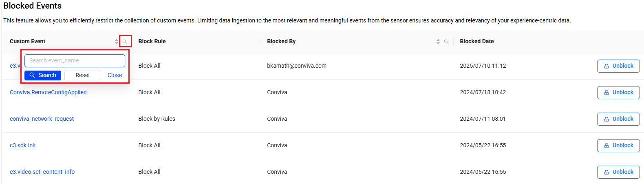The image size is (644, 184).
Task: Open the c3.sdk.init event link
Action: (x=23, y=146)
